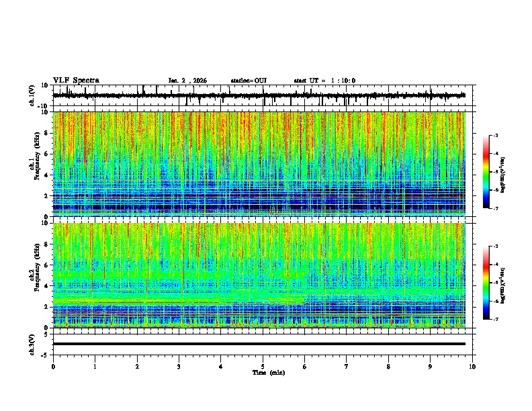Click the final time-axis tick label "10"
This screenshot has width=532, height=411.
pyautogui.click(x=472, y=367)
